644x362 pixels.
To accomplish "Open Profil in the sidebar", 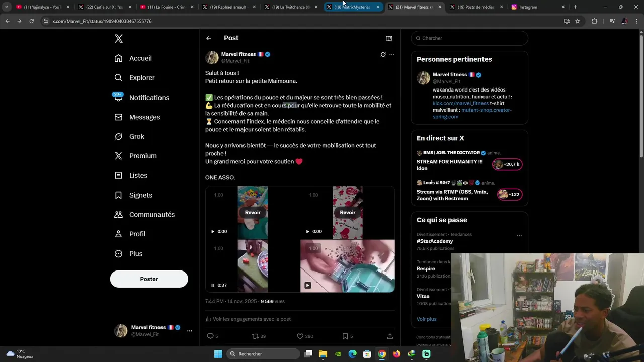I will click(x=130, y=234).
